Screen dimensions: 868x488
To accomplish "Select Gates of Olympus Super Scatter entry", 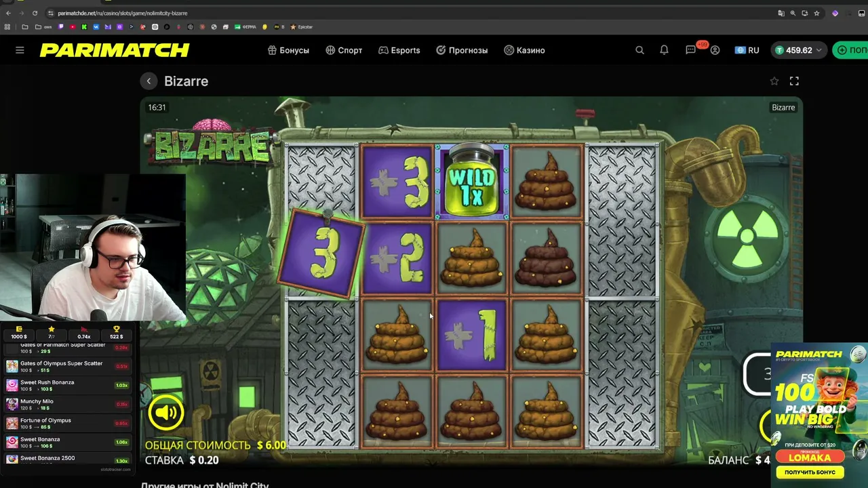I will [x=66, y=366].
